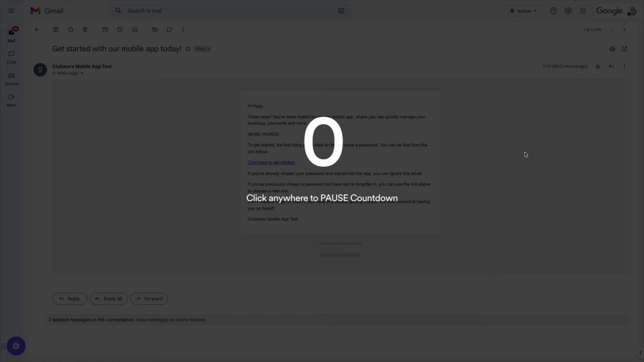Open the Spaces section
This screenshot has width=644, height=362.
[x=11, y=79]
